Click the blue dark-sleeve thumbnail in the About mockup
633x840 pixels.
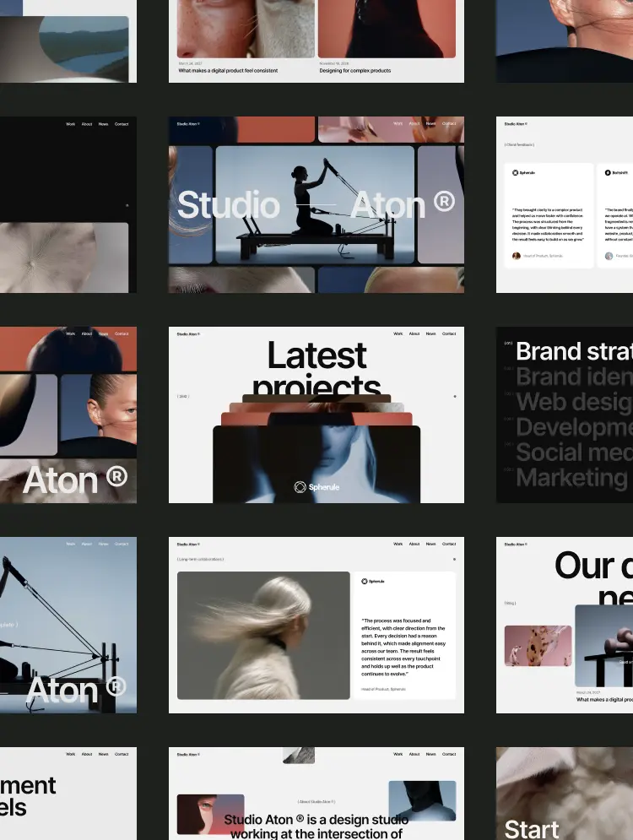(x=422, y=801)
